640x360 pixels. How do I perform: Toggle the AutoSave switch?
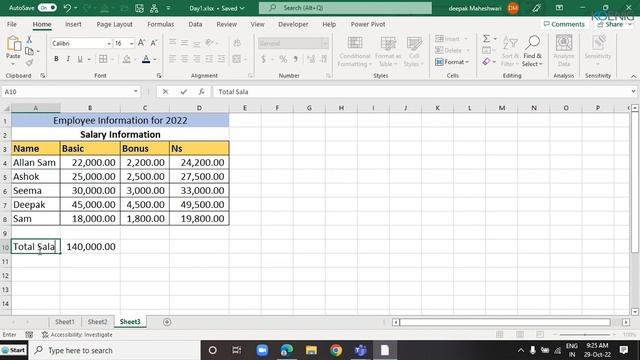pyautogui.click(x=47, y=8)
